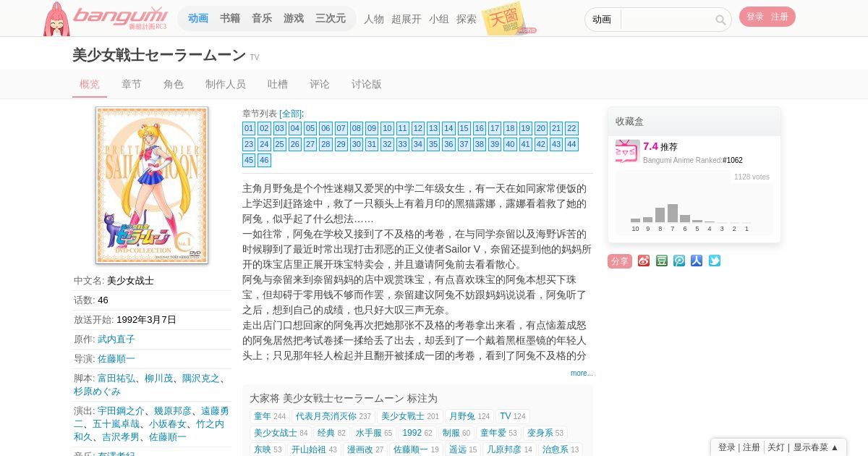Open the 宇田鋼之介 staff link
The image size is (868, 456).
point(121,410)
